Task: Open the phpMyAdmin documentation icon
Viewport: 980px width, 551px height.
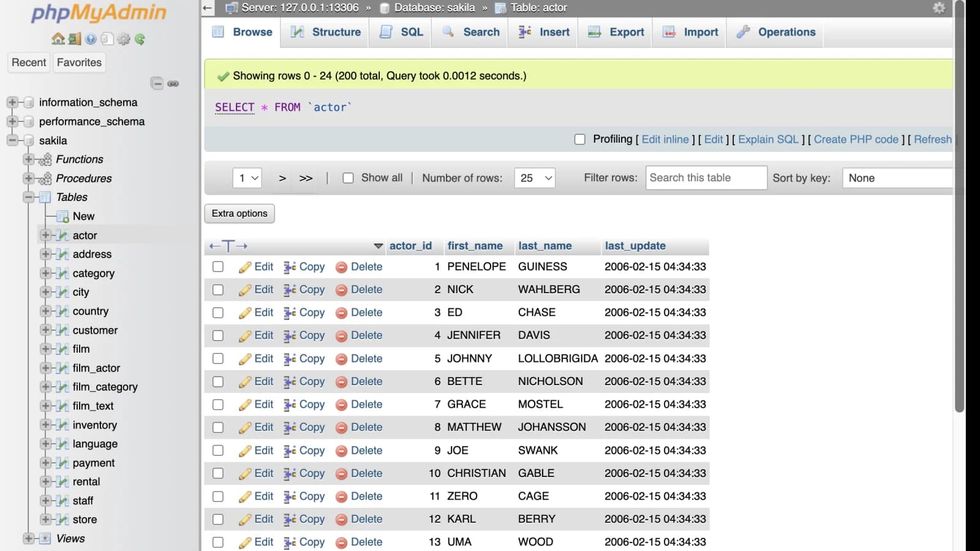Action: (91, 39)
